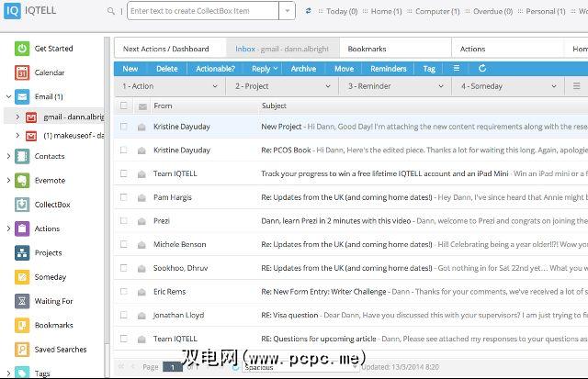Click the Delete button
Screen dimensions: 588x379
pos(167,69)
